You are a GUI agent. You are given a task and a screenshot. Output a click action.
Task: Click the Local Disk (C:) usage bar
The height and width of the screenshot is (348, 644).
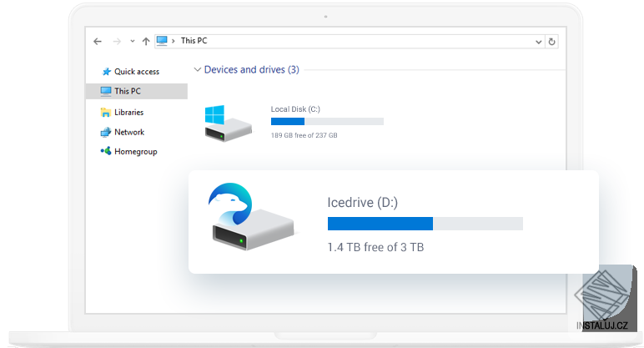pos(327,121)
